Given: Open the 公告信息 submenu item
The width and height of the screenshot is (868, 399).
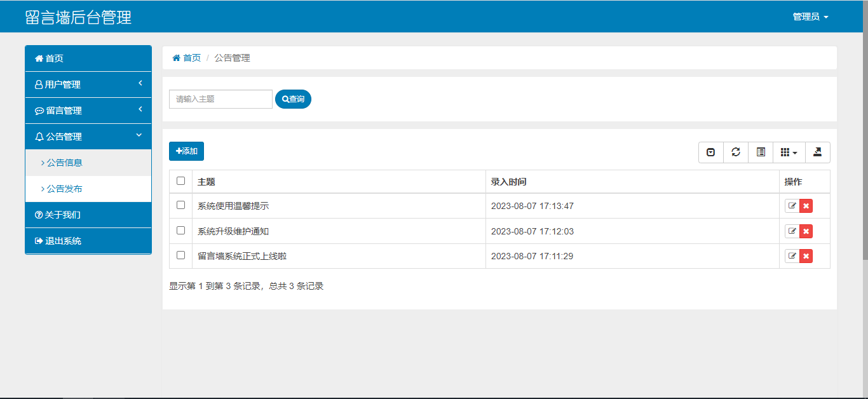Looking at the screenshot, I should [88, 163].
